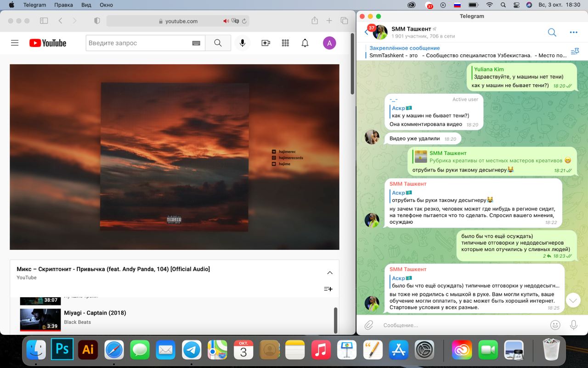Open System Preferences from the Dock
588x368 pixels.
tap(424, 350)
